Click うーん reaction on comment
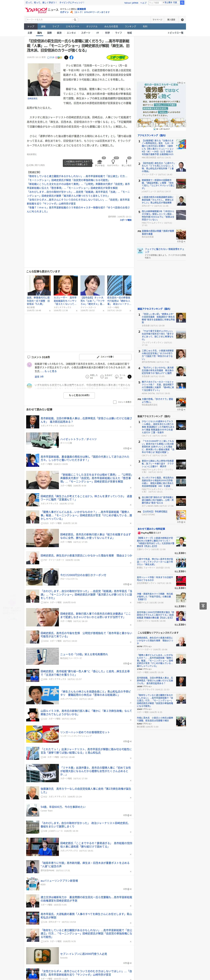This screenshot has height=980, width=210. pyautogui.click(x=120, y=377)
